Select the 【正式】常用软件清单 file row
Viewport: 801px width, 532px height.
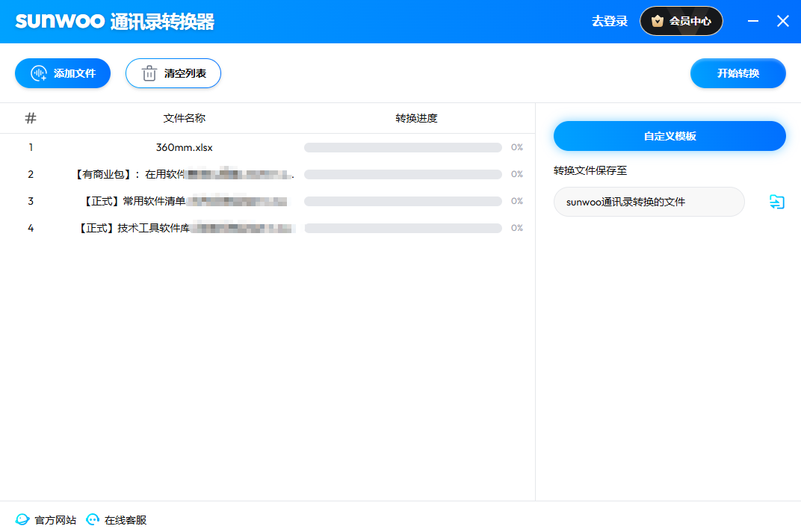[x=185, y=201]
